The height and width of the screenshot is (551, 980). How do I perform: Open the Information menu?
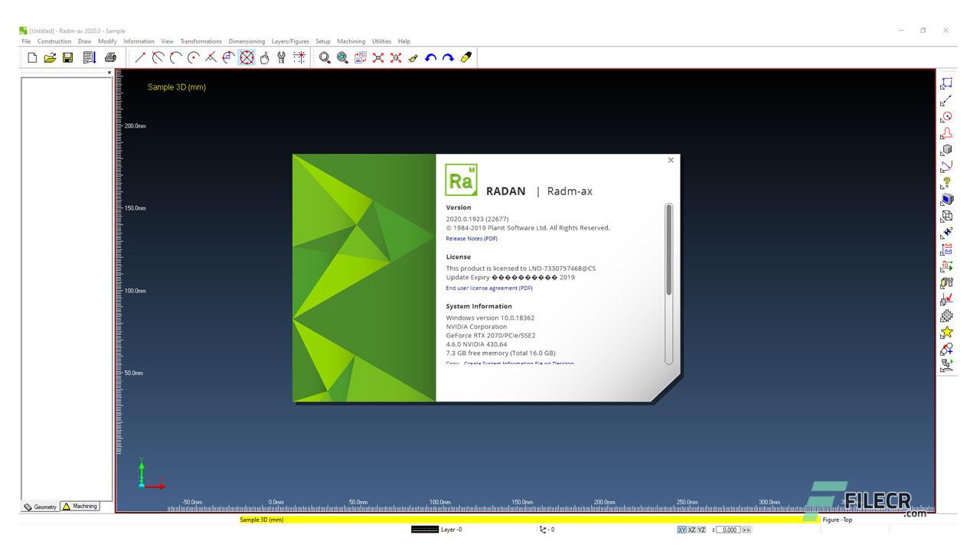point(139,41)
